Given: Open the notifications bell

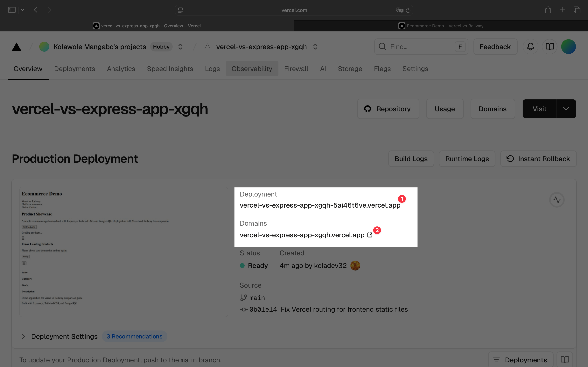Looking at the screenshot, I should (530, 47).
